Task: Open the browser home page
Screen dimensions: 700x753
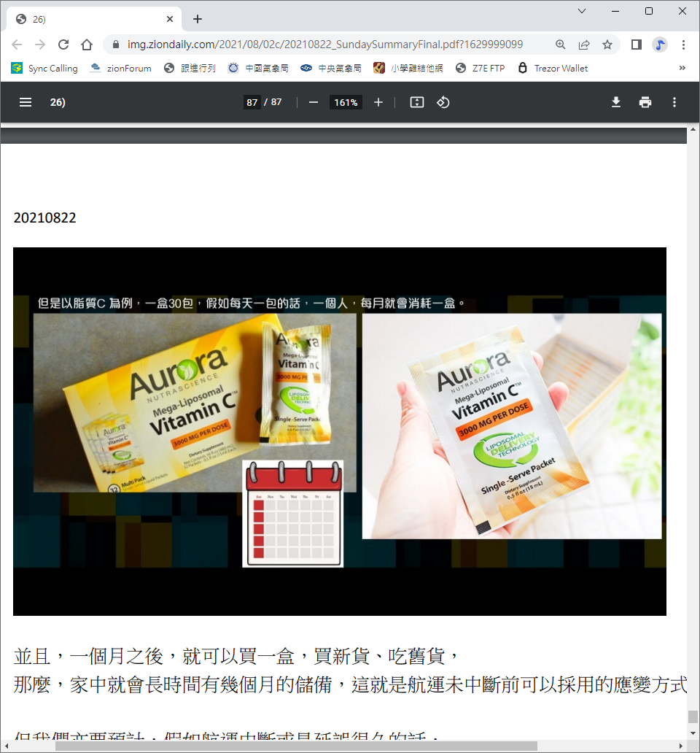Action: (x=87, y=45)
